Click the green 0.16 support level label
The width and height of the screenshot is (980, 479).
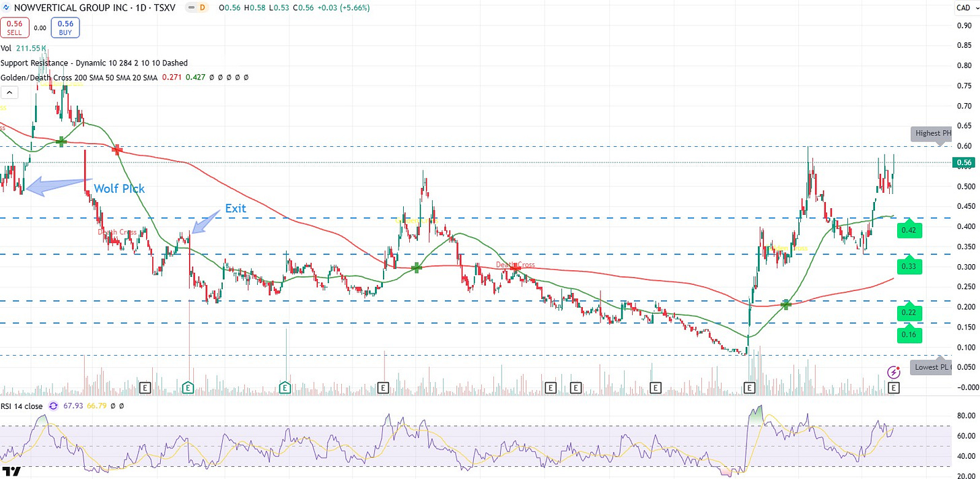910,334
